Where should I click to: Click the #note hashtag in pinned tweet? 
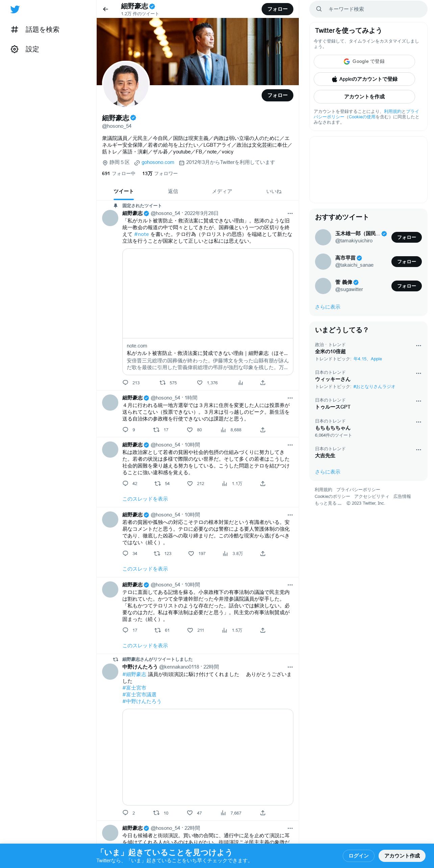[141, 234]
